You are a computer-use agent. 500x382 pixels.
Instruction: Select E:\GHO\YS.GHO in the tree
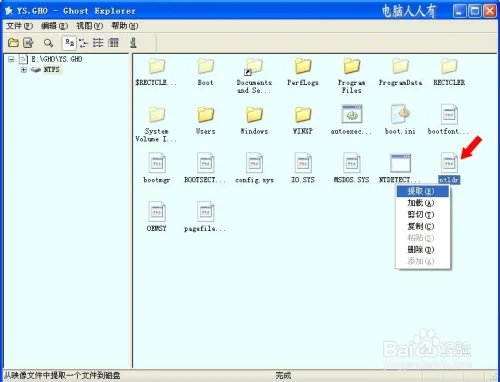tap(57, 59)
